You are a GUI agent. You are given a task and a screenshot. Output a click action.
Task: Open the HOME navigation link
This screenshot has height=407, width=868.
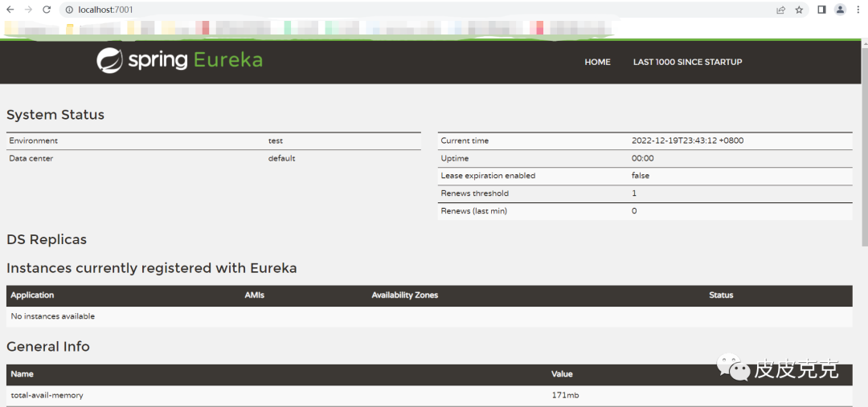(597, 62)
